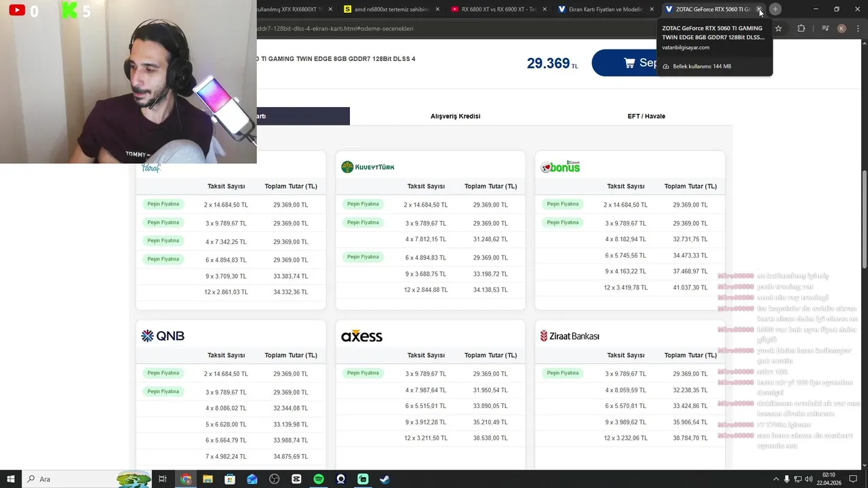868x488 pixels.
Task: Click the browser address bar URL
Action: point(335,28)
